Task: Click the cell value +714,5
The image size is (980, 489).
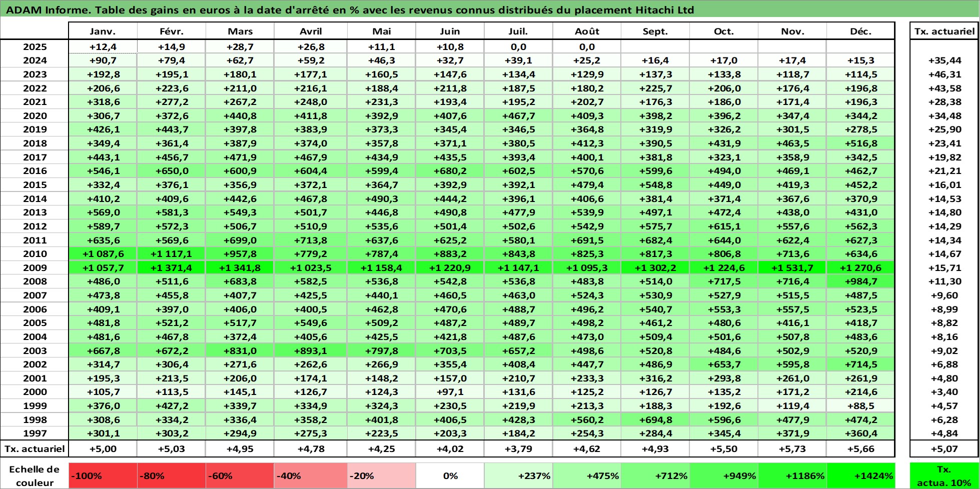Action: coord(860,364)
